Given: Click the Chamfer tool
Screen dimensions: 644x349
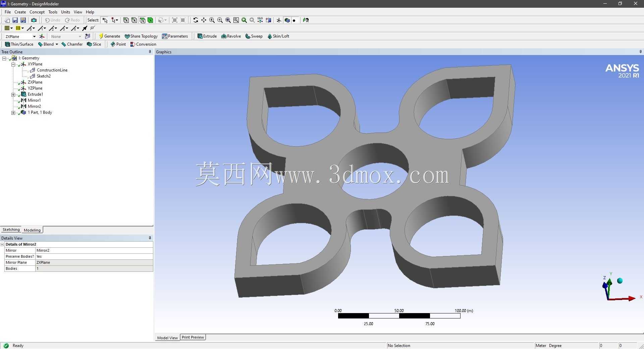Looking at the screenshot, I should (x=72, y=44).
